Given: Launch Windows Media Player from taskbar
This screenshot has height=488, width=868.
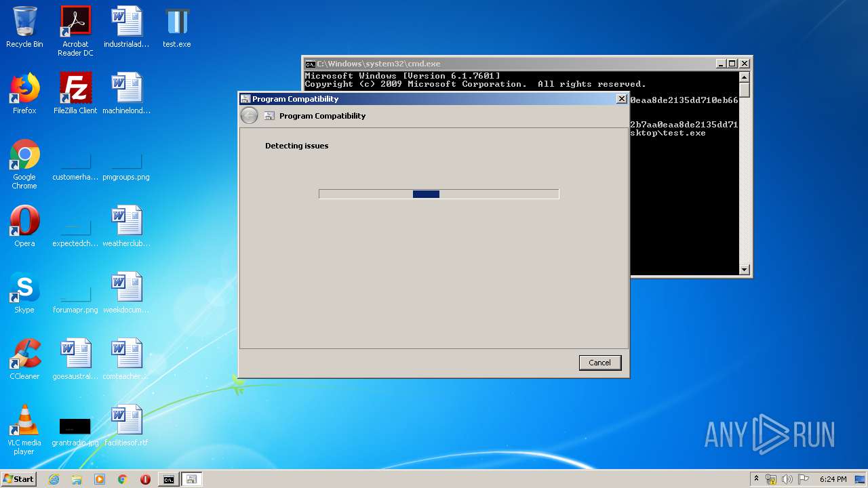Looking at the screenshot, I should (x=100, y=479).
